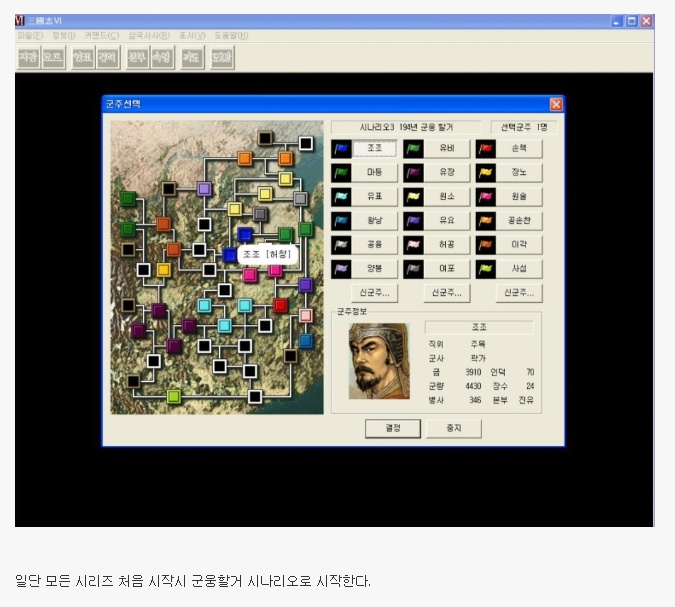This screenshot has width=675, height=607.
Task: Click the red flag icon beside 손책
Action: (x=486, y=149)
